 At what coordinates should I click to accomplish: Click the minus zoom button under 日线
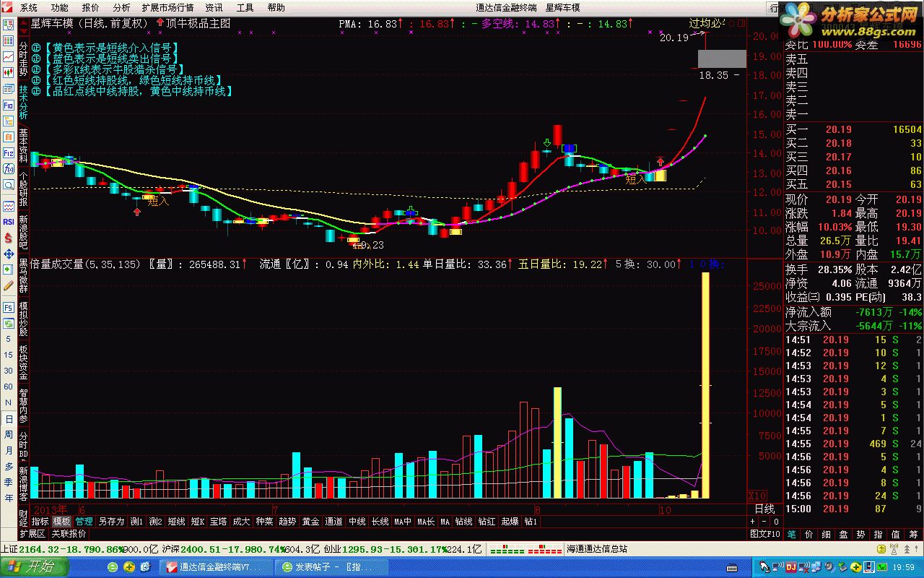pos(764,522)
